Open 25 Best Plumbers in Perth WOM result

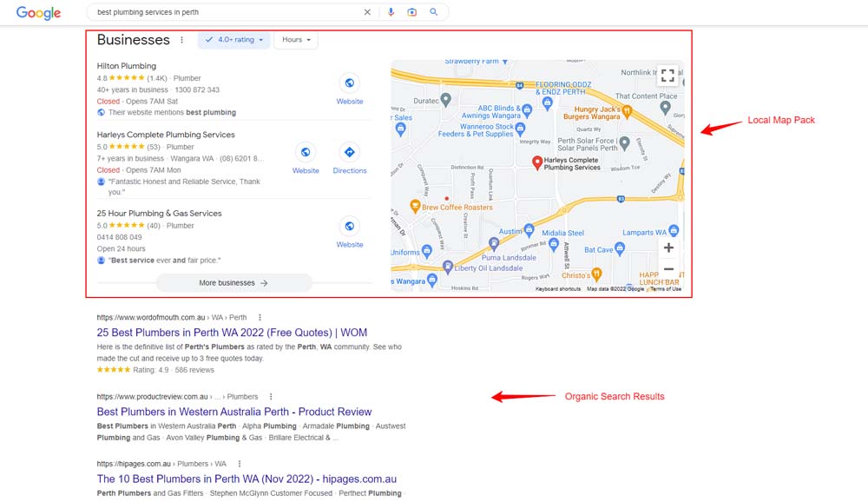pyautogui.click(x=232, y=333)
